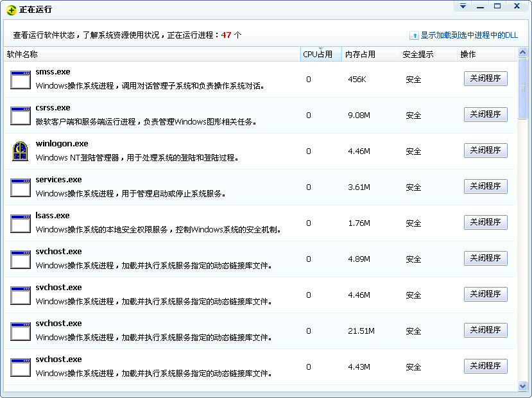Click the smss.exe process icon
The image size is (532, 398).
point(21,80)
